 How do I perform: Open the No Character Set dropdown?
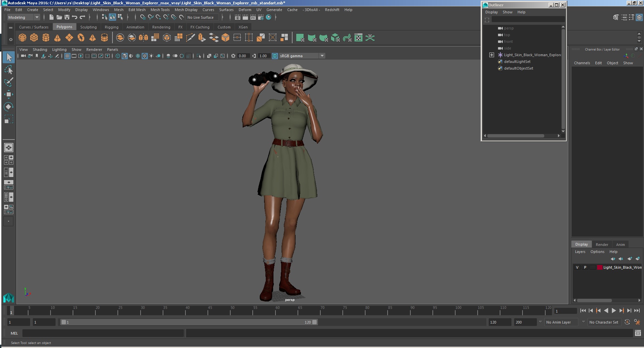tap(604, 322)
